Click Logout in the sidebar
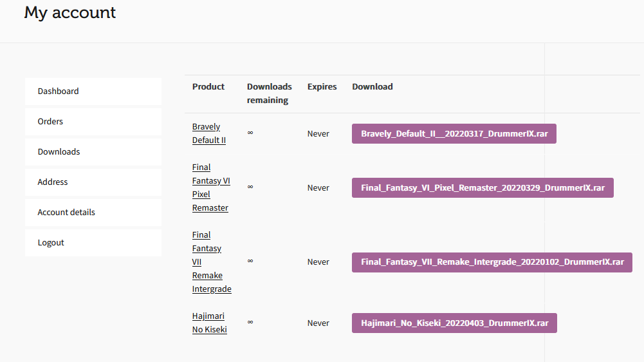This screenshot has width=644, height=362. [51, 243]
